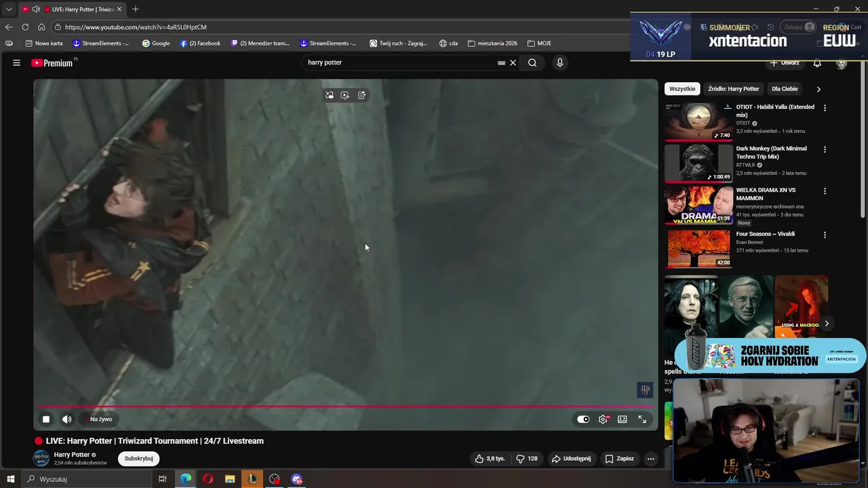Open options for Dark Monkey techno mix
Viewport: 868px width, 488px height.
coord(825,149)
